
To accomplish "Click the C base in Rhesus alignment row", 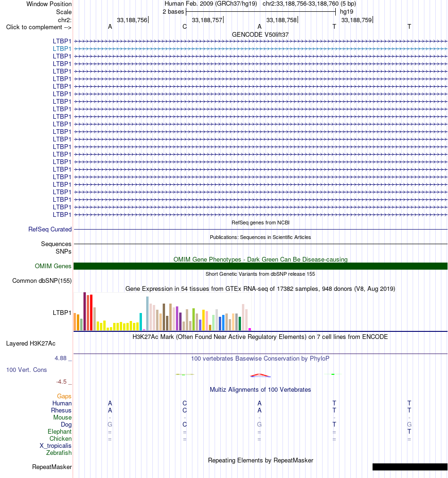I will tap(184, 410).
